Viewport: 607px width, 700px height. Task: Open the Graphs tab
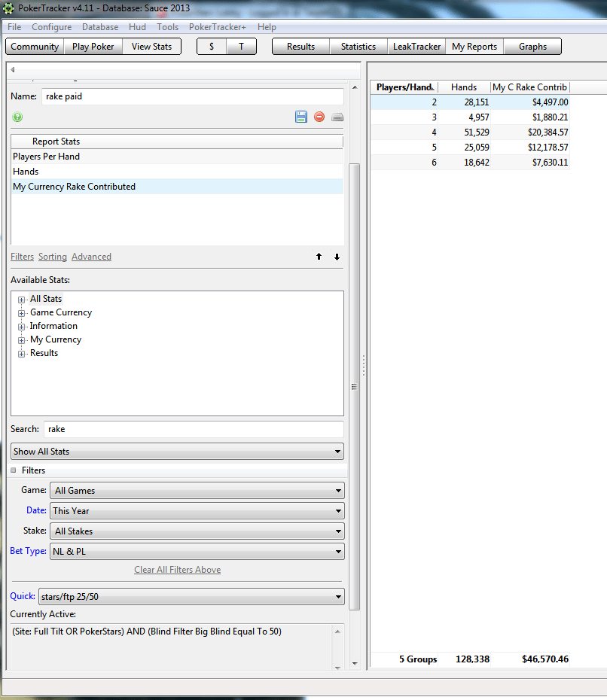coord(532,47)
